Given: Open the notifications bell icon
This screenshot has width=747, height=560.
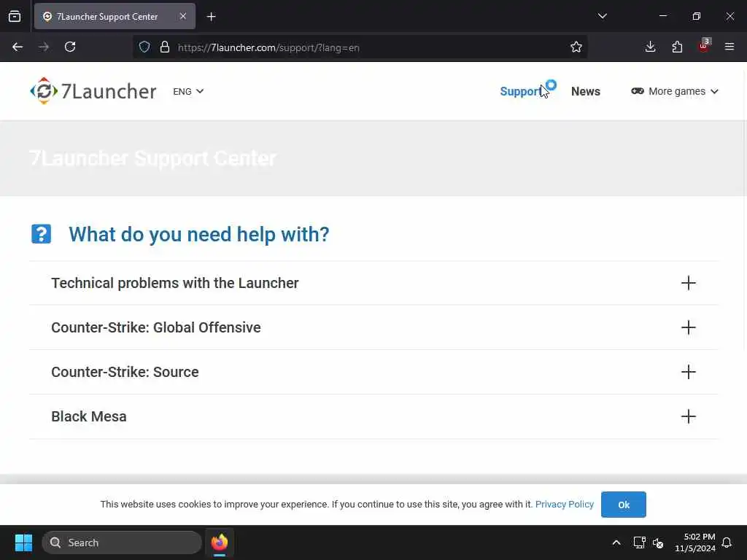Looking at the screenshot, I should [x=727, y=542].
